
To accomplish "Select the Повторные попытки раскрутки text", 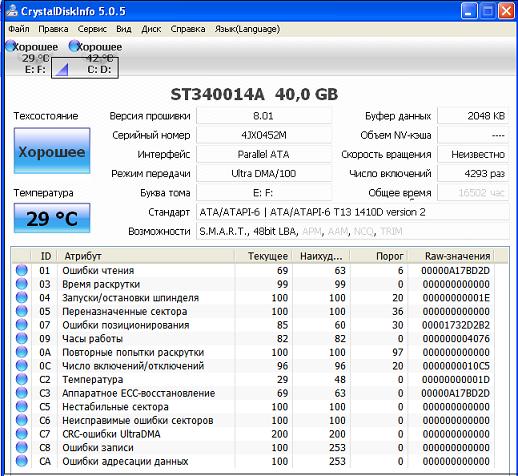I will point(133,353).
